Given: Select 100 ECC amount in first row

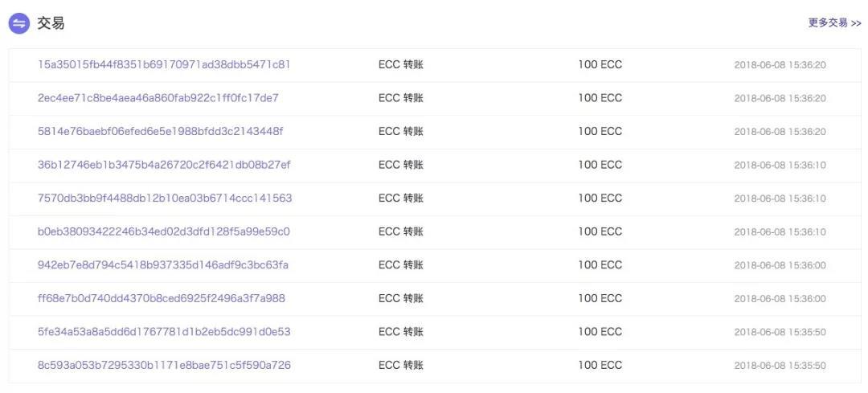Looking at the screenshot, I should pyautogui.click(x=600, y=65).
